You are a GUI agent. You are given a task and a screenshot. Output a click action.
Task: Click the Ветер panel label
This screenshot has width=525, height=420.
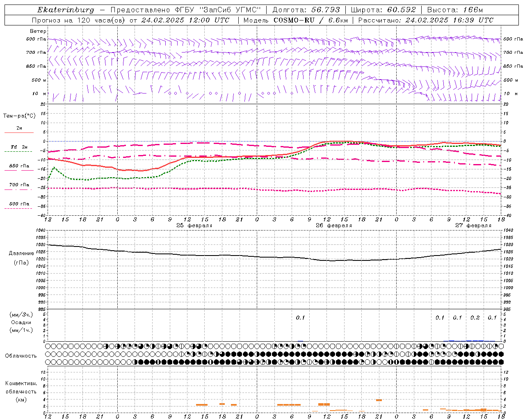(x=38, y=31)
